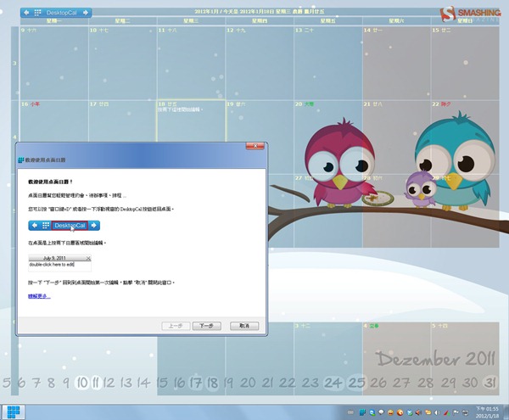Click the 星期六 weekday header
Viewport: 509px width, 420px height.
397,21
